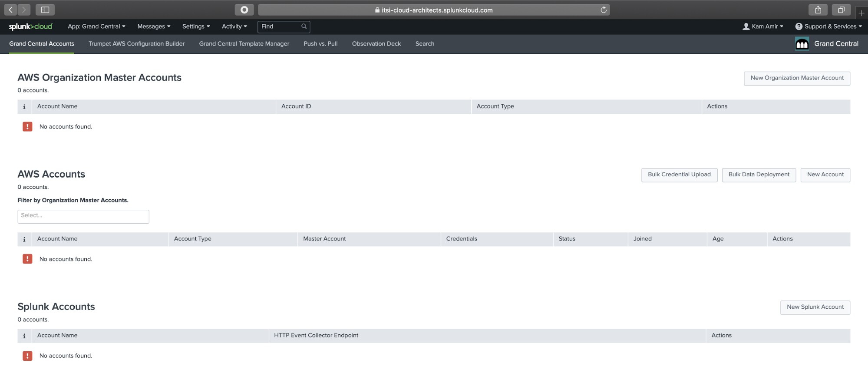Click the privacy shield icon beside the address bar
Viewport: 868px width, 386px height.
[244, 10]
